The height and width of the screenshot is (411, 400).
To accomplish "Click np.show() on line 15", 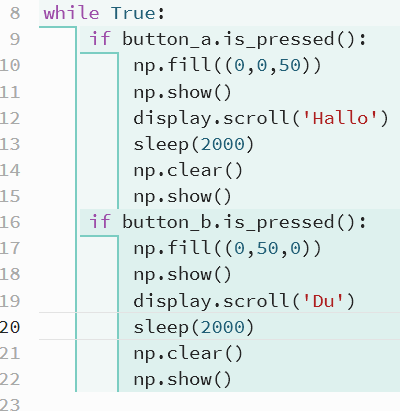I will point(182,197).
